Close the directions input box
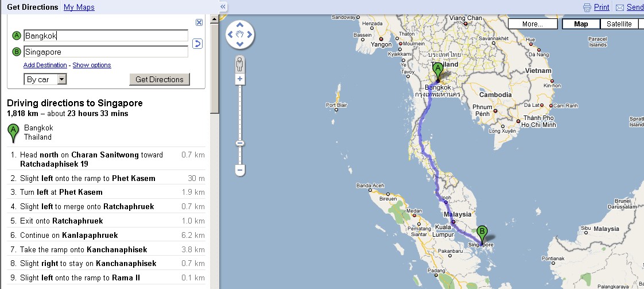 click(x=199, y=22)
